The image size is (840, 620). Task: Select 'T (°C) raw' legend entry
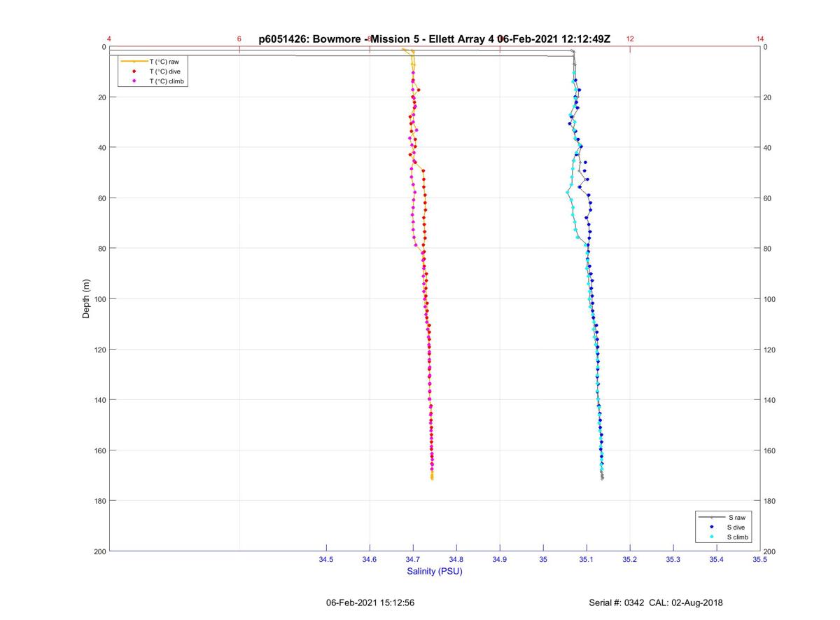(164, 62)
